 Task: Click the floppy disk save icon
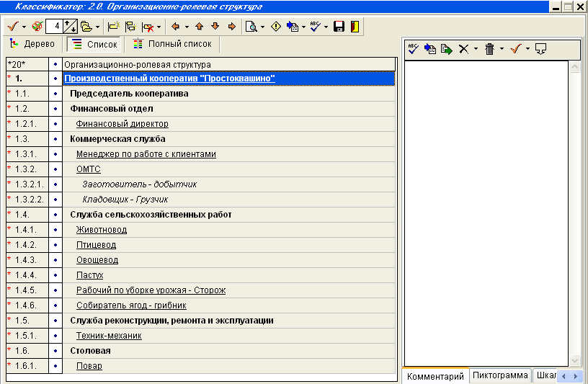click(x=339, y=27)
